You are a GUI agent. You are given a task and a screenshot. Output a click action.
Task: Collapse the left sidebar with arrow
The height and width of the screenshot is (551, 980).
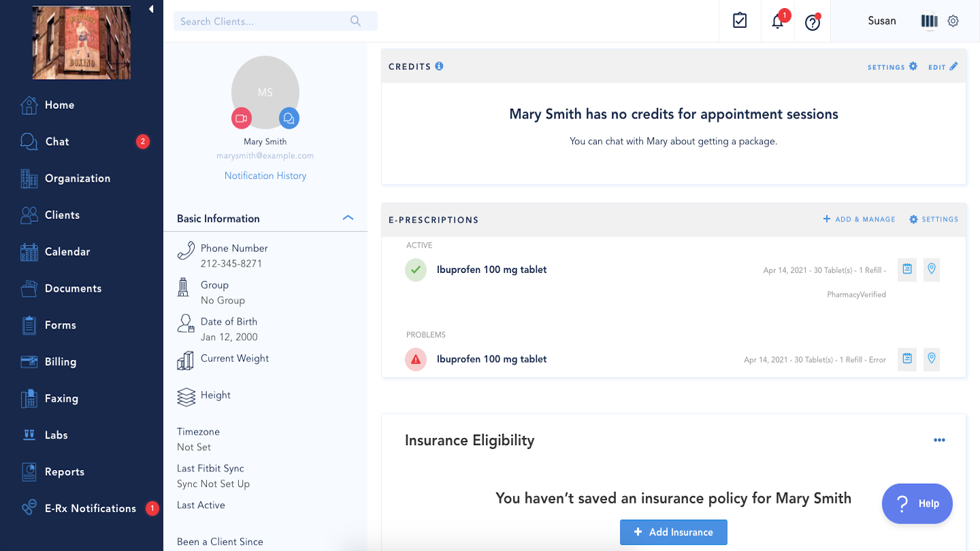(151, 9)
